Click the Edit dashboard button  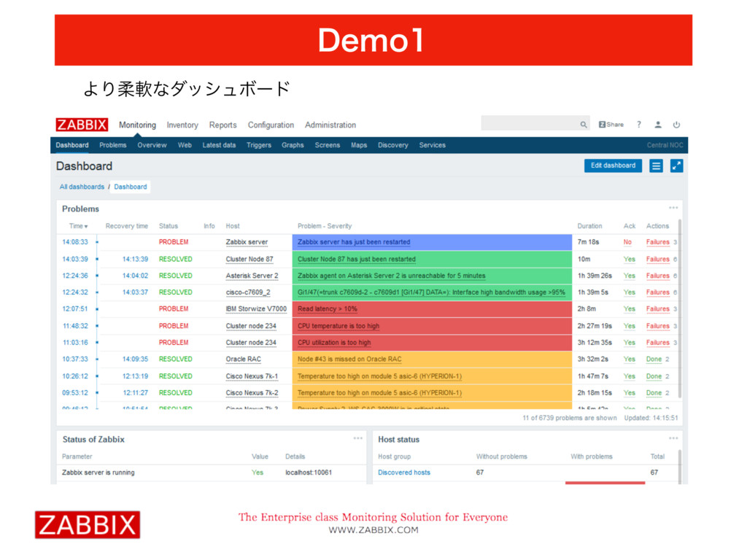tap(613, 166)
